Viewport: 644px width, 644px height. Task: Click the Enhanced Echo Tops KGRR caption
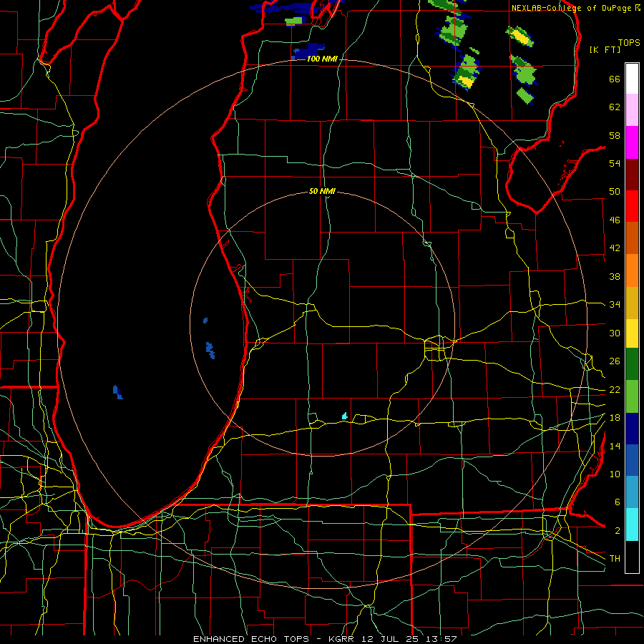click(x=325, y=639)
